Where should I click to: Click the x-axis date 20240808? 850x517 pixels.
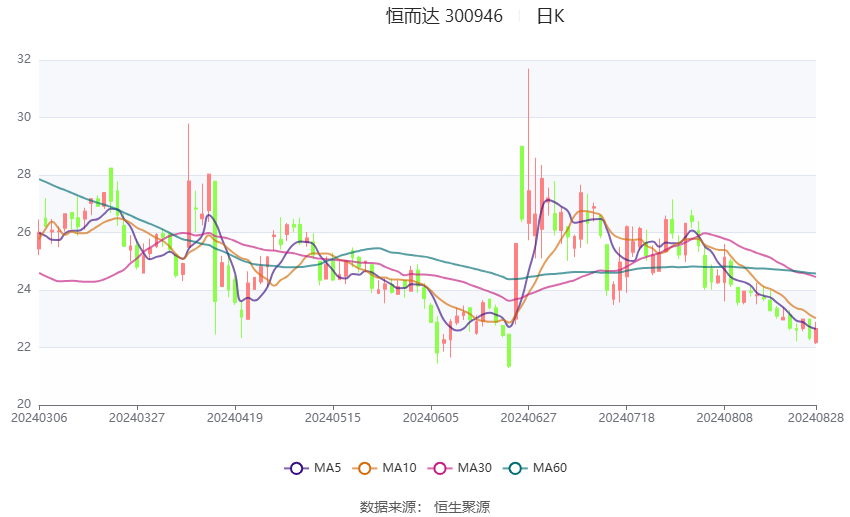coord(725,418)
